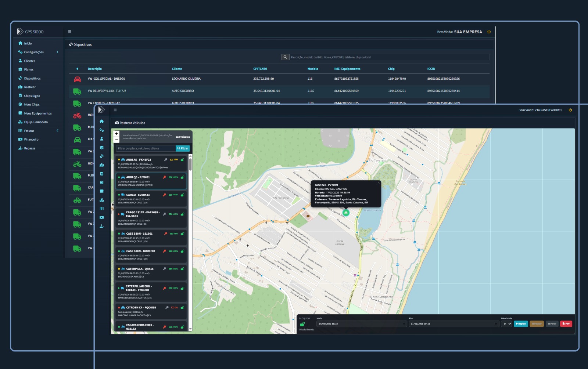Screen dimensions: 588x369
Task: Click boxes Comodato icon in front sidebar
Action: 102,200
